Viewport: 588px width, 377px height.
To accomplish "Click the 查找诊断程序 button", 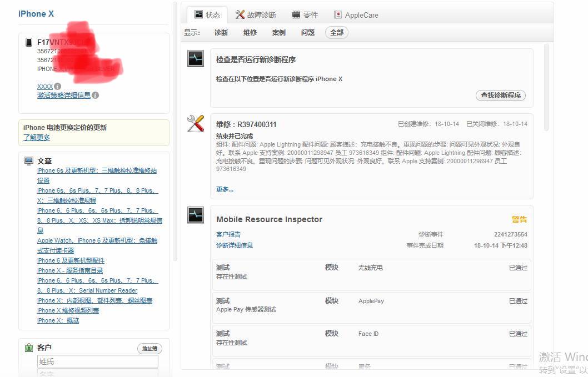I will [x=499, y=95].
